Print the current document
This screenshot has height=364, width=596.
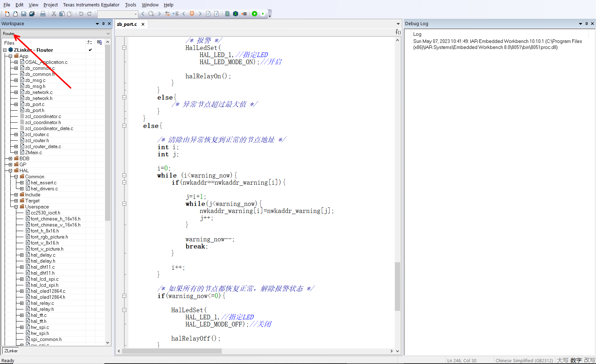point(43,14)
